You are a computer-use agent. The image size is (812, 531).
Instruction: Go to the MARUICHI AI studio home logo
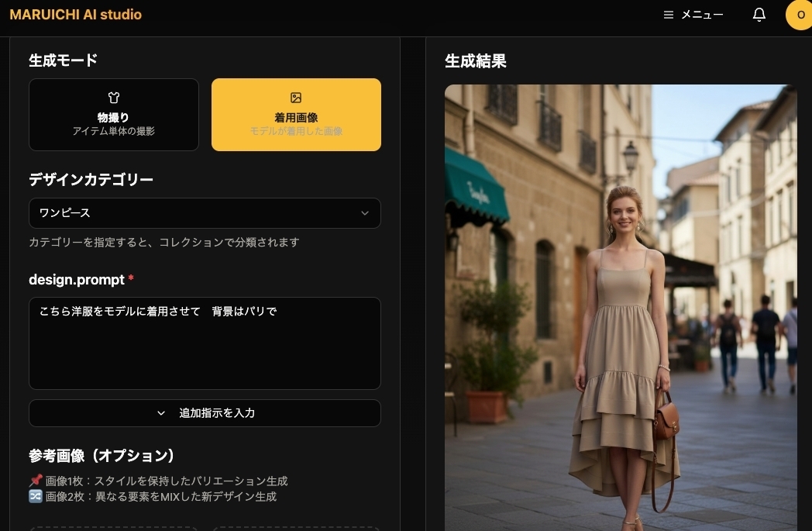[x=75, y=15]
